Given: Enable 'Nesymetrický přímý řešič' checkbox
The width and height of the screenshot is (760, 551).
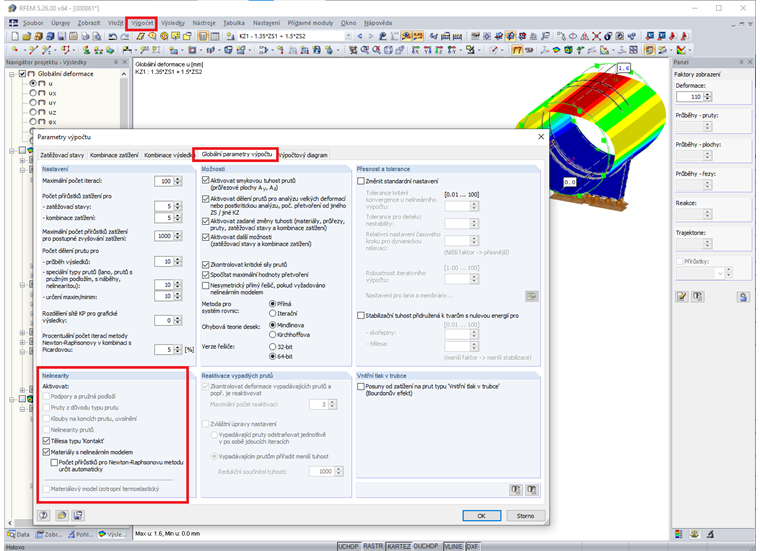Looking at the screenshot, I should click(x=206, y=285).
